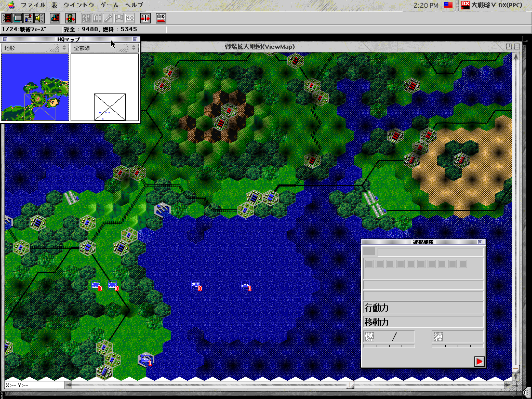The width and height of the screenshot is (532, 399).
Task: Select the red unit at top of map
Action: tap(296, 61)
